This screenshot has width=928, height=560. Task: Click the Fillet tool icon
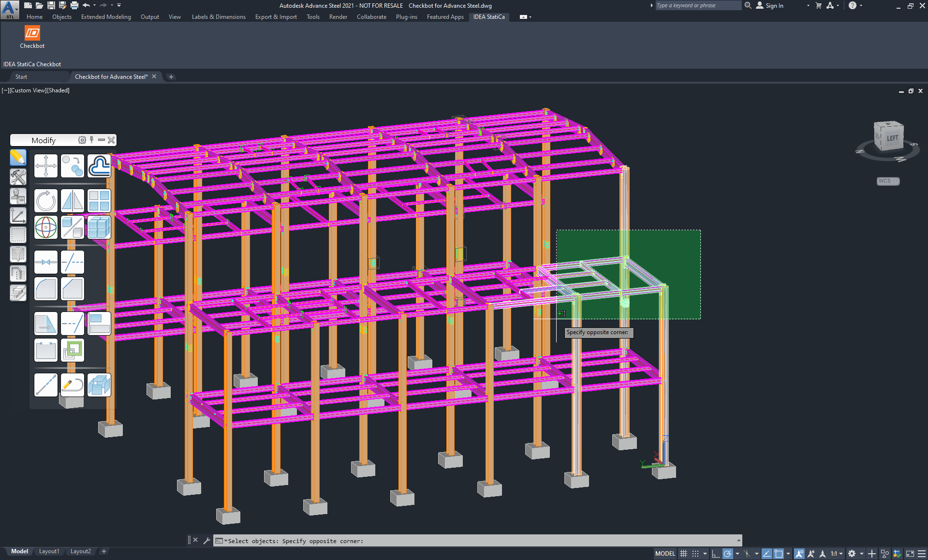46,289
